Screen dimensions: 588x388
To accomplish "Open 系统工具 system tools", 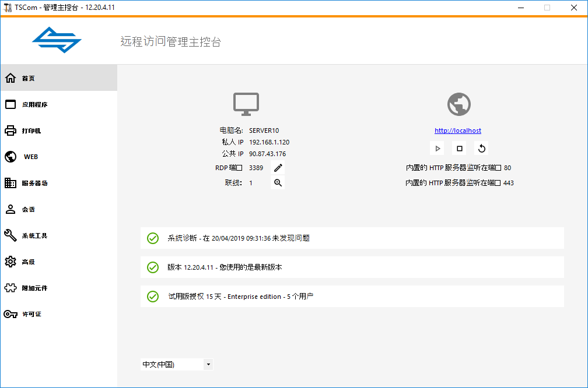I will (x=58, y=235).
